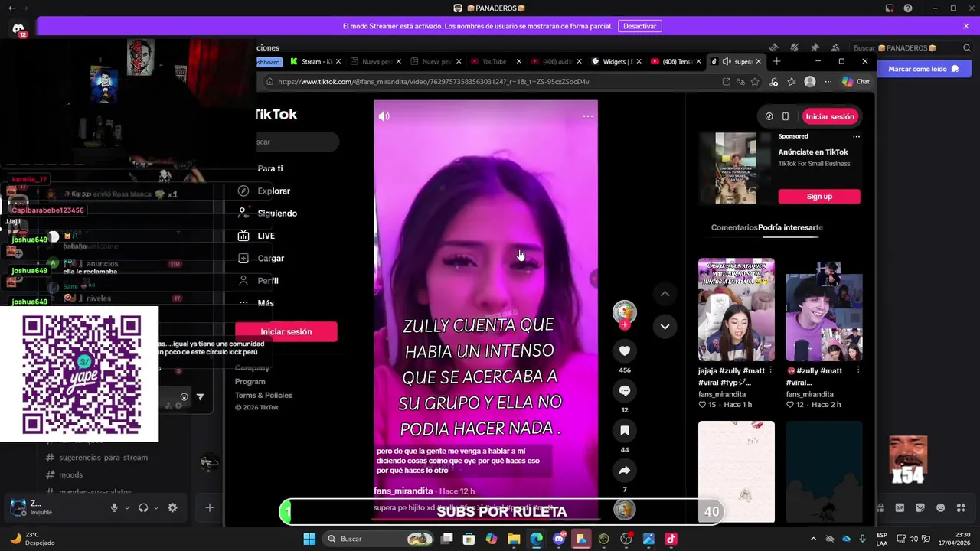Click Marcar como leído in Discord
The width and height of the screenshot is (980, 551).
[x=923, y=69]
